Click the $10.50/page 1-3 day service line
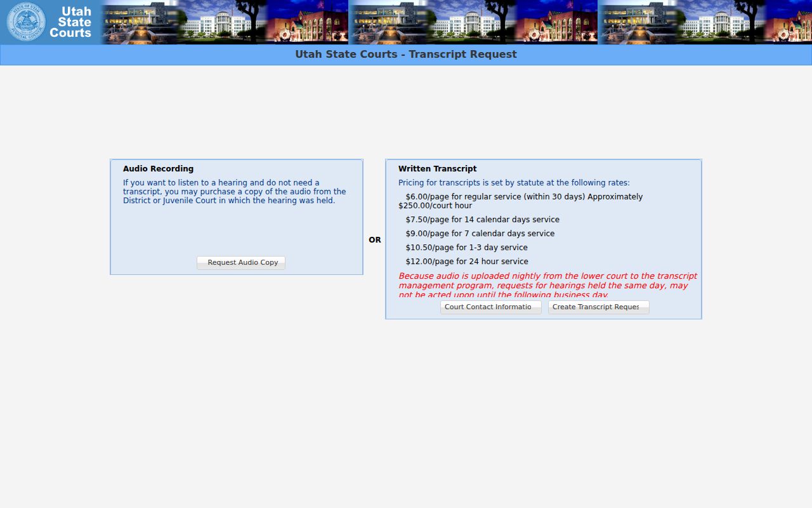The width and height of the screenshot is (812, 508). click(466, 248)
